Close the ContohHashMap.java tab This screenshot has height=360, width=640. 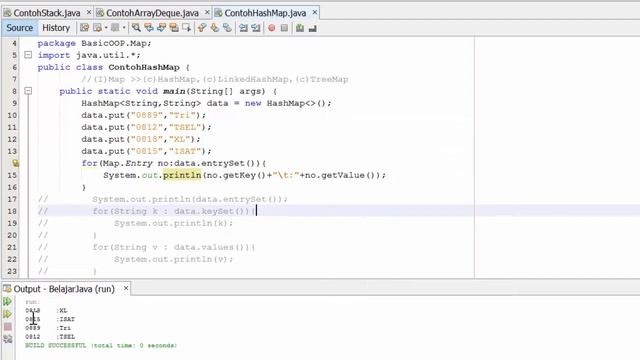[315, 13]
